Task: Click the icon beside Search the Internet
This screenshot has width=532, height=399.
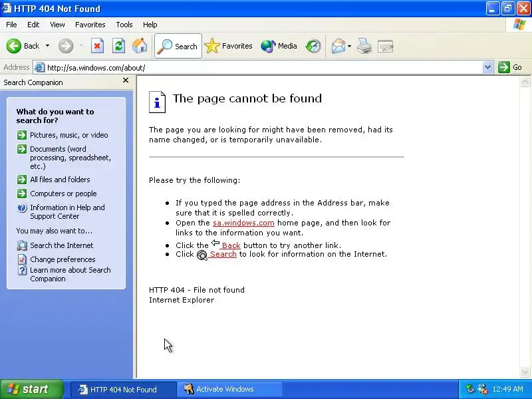Action: coord(22,245)
